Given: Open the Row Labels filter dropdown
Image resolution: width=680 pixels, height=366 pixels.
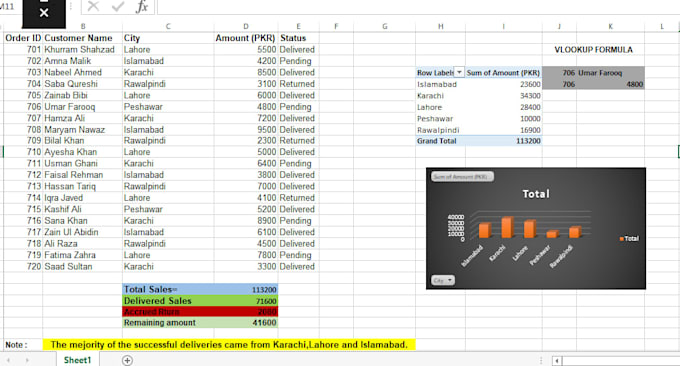Looking at the screenshot, I should (x=459, y=72).
